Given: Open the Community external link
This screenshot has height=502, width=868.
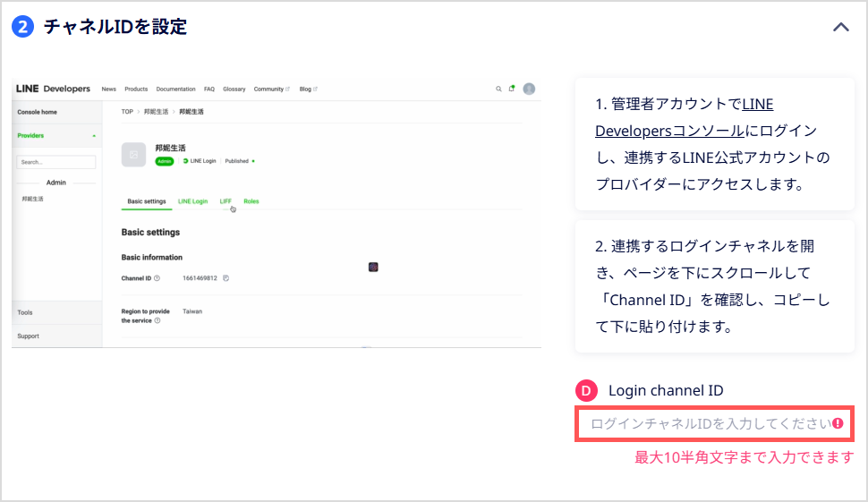Looking at the screenshot, I should click(x=271, y=89).
